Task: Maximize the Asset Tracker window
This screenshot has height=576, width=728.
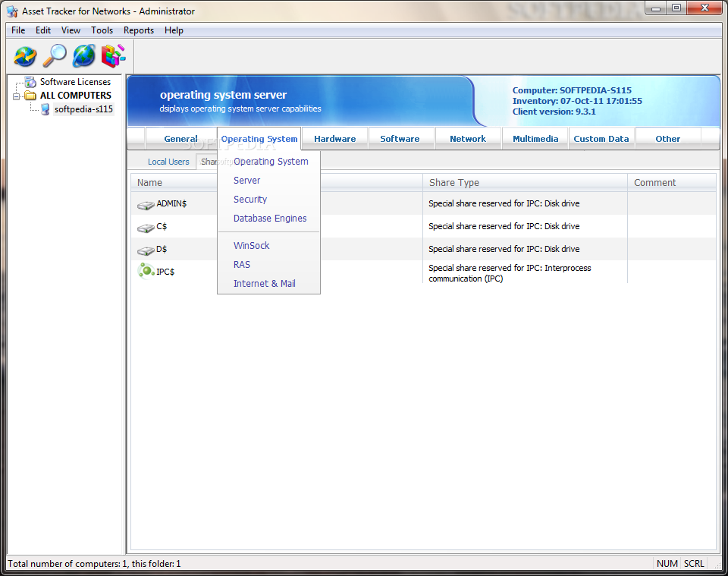Action: point(676,8)
